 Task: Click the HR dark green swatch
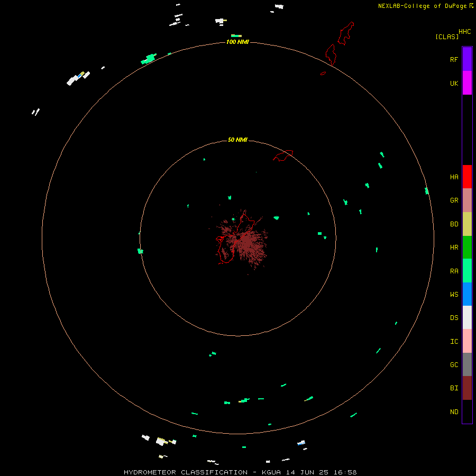coord(467,248)
